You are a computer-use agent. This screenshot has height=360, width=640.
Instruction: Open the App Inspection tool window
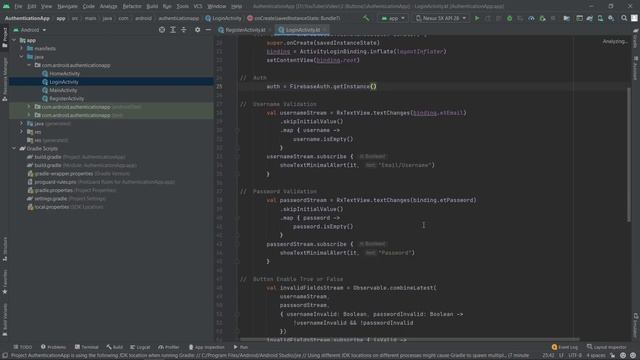tap(207, 347)
